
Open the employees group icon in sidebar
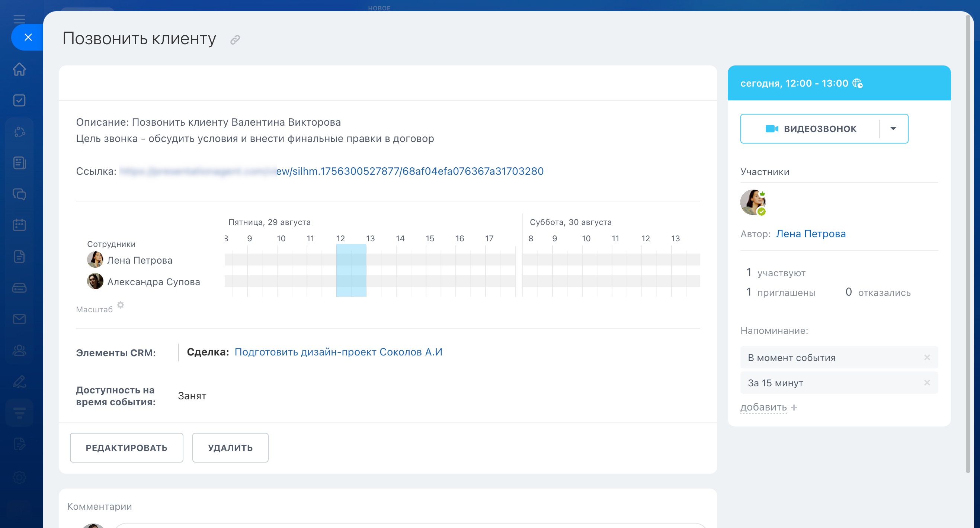tap(19, 350)
